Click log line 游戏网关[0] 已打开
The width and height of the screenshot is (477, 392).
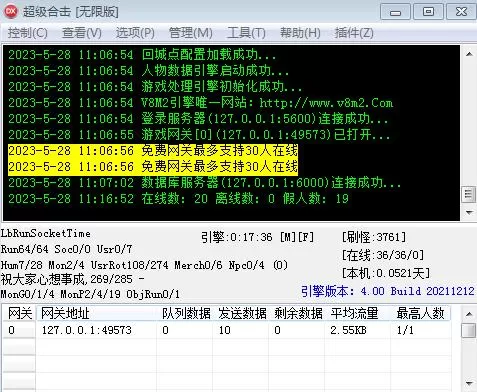(x=199, y=134)
